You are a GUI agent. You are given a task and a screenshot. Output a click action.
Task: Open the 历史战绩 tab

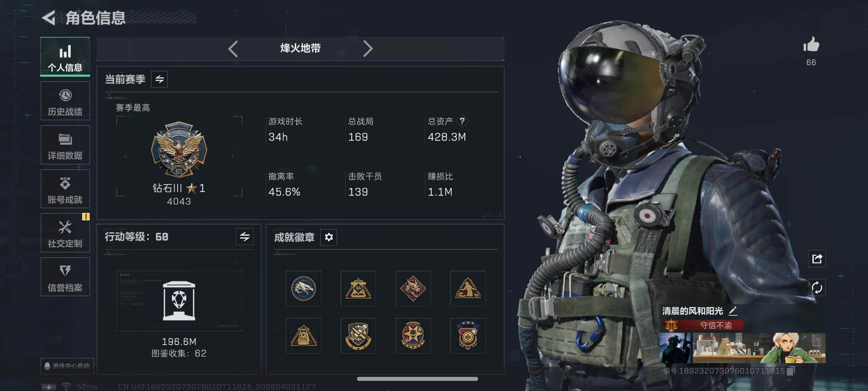pyautogui.click(x=65, y=101)
